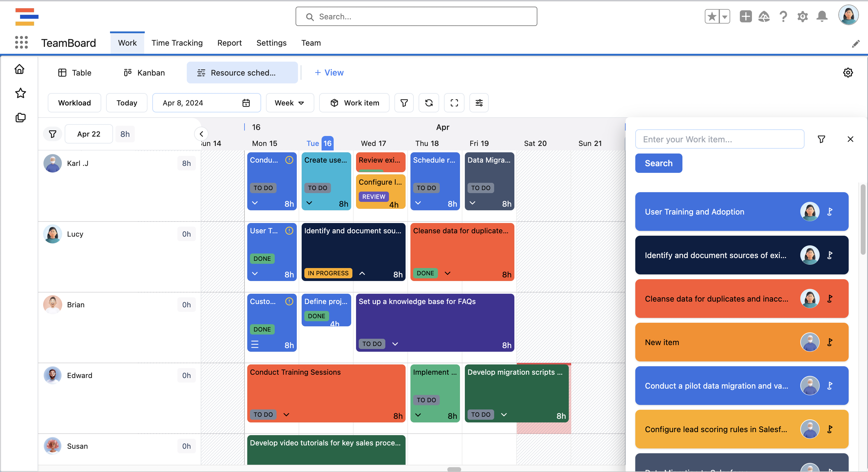Click the Enter your Work item field

point(719,139)
